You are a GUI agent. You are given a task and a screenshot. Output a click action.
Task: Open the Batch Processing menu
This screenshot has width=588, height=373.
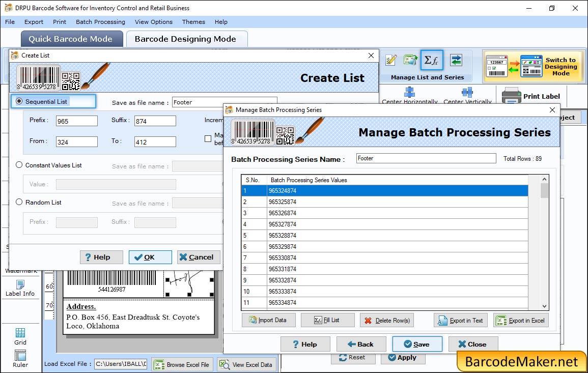pos(100,22)
